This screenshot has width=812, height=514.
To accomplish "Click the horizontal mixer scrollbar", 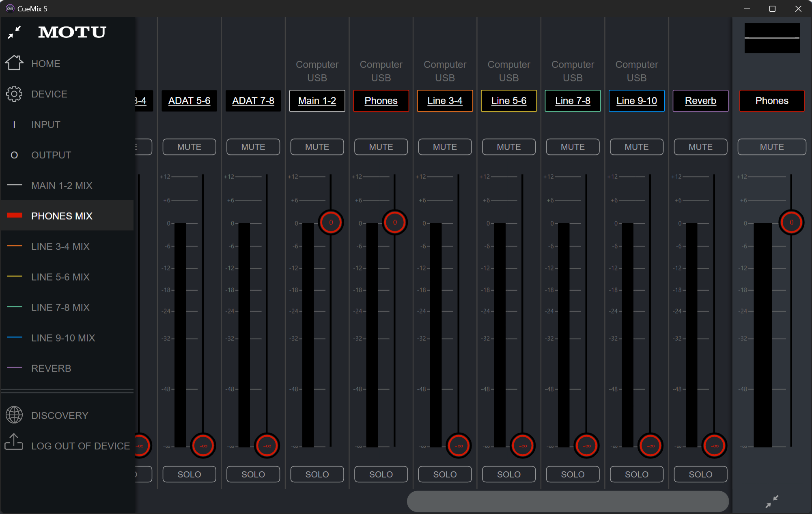I will pos(567,501).
